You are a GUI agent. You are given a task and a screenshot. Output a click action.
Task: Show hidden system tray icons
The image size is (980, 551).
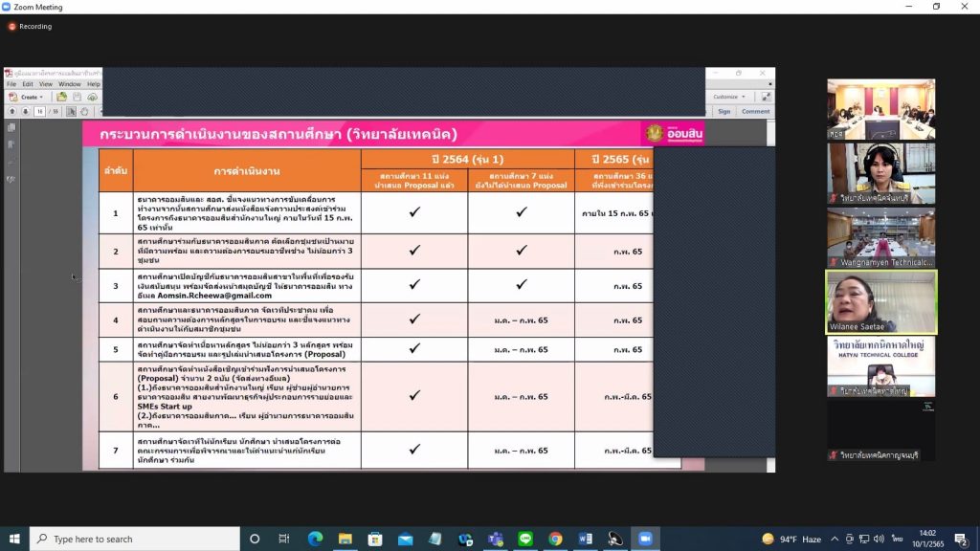[835, 539]
